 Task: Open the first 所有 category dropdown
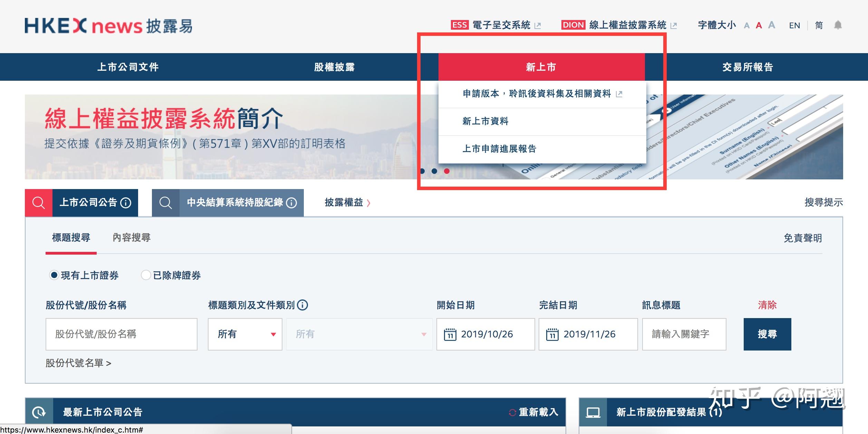245,334
